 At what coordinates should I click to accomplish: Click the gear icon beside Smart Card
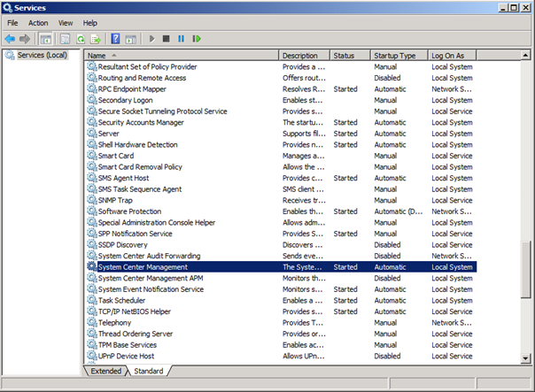(x=91, y=155)
